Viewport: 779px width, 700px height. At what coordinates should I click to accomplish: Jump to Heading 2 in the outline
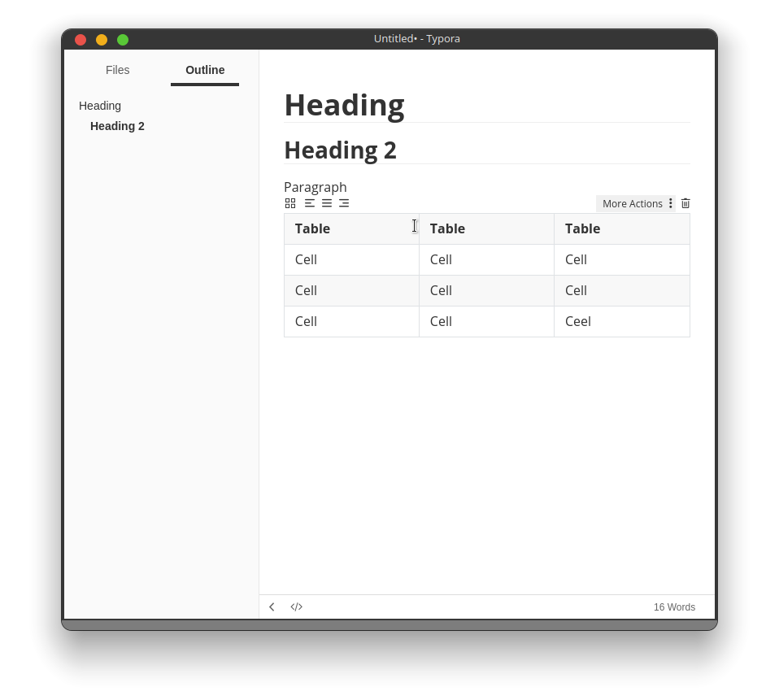point(117,126)
